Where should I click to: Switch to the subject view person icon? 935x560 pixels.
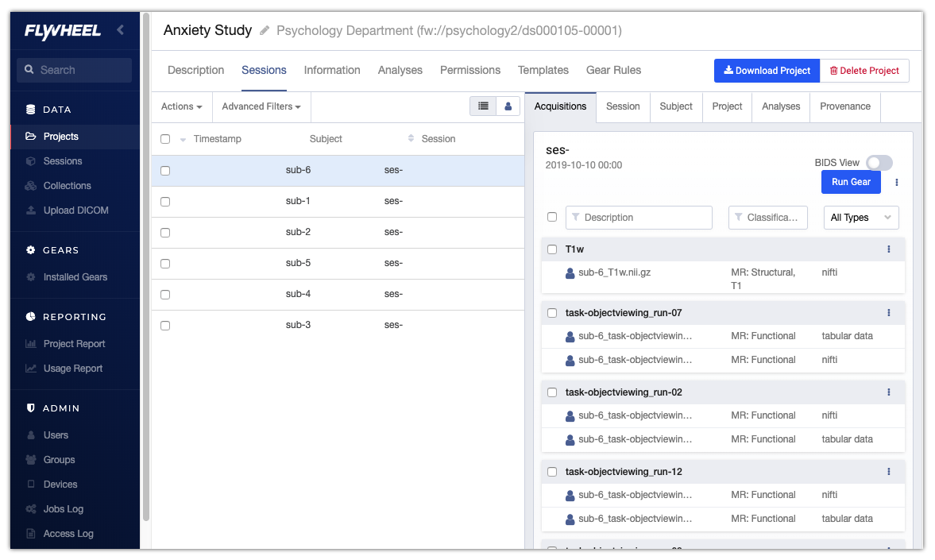(508, 106)
